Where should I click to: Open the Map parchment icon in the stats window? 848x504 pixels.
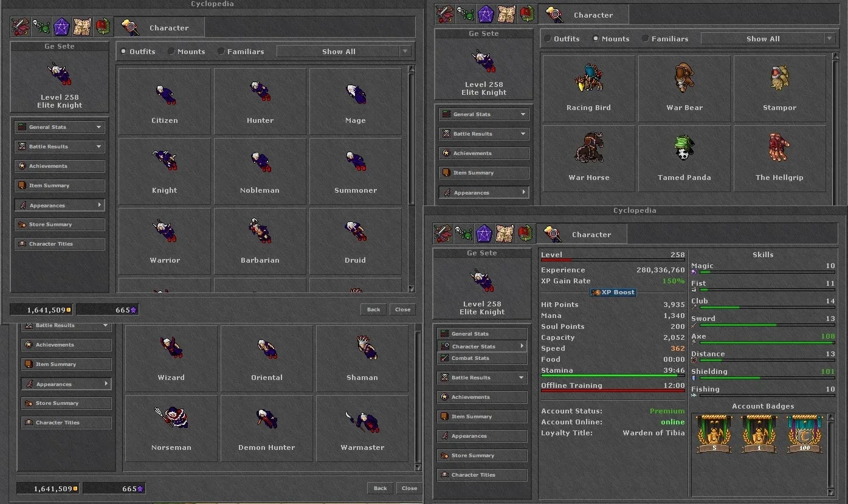[505, 233]
